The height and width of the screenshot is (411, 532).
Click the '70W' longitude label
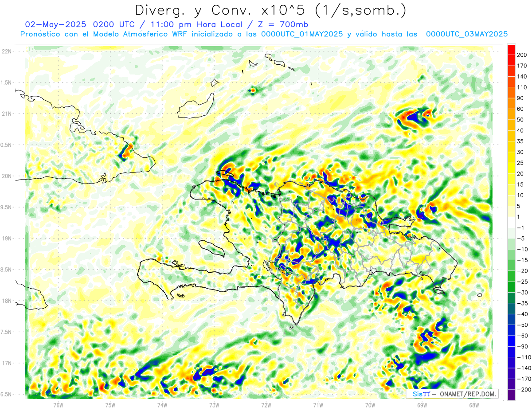pyautogui.click(x=370, y=405)
